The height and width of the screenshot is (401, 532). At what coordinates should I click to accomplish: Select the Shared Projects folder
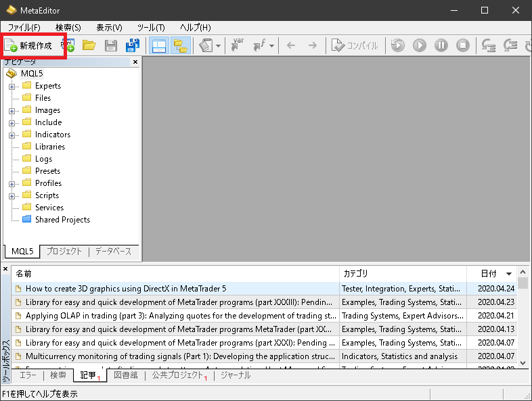[62, 220]
